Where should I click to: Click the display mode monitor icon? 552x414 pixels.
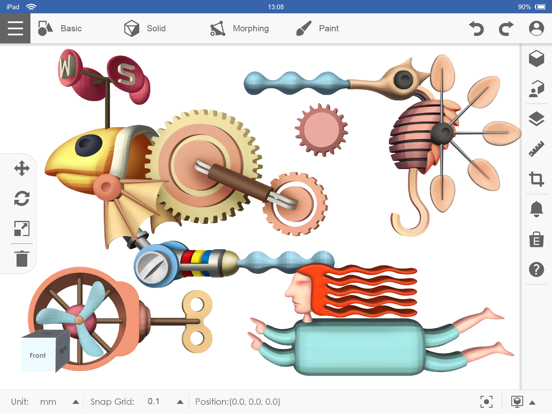pos(517,402)
